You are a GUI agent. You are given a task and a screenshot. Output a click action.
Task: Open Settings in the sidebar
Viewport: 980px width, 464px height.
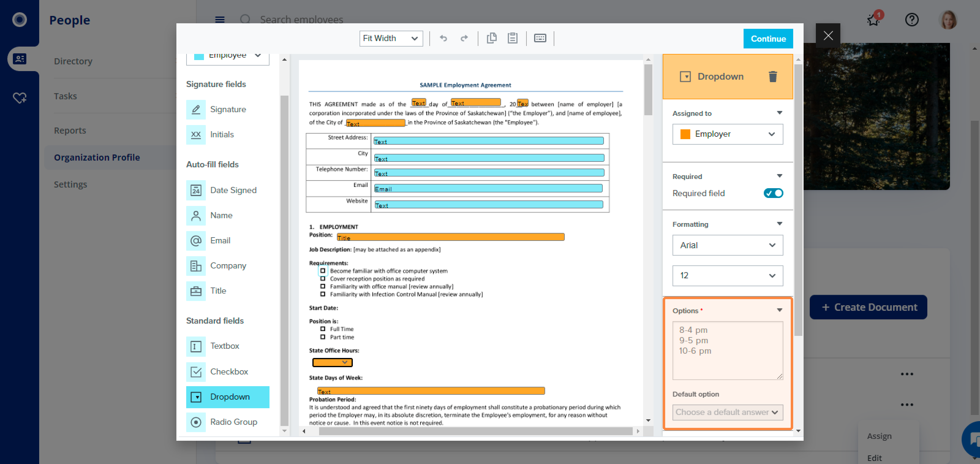click(70, 184)
